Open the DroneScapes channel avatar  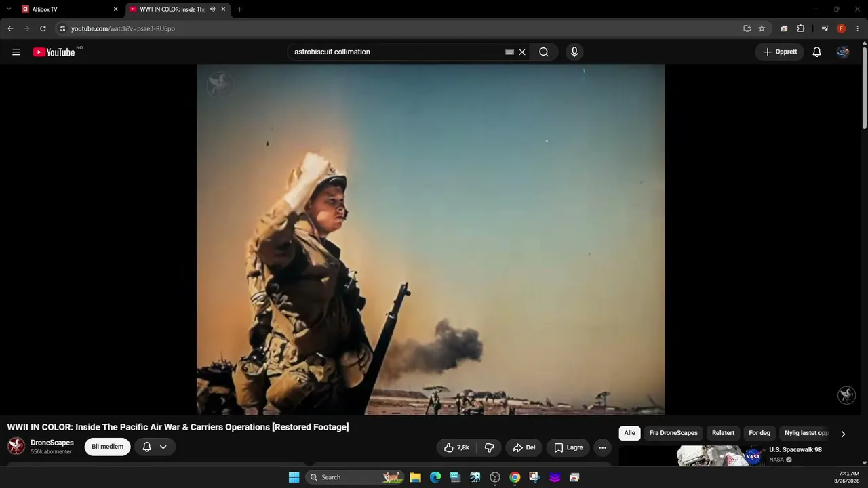[x=16, y=446]
